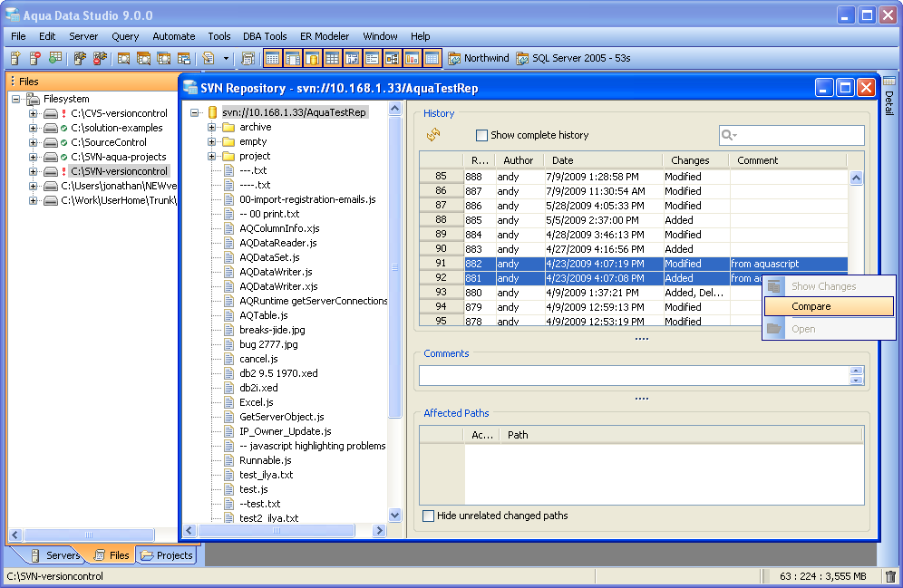
Task: Click the trash can icon in status bar
Action: click(890, 576)
